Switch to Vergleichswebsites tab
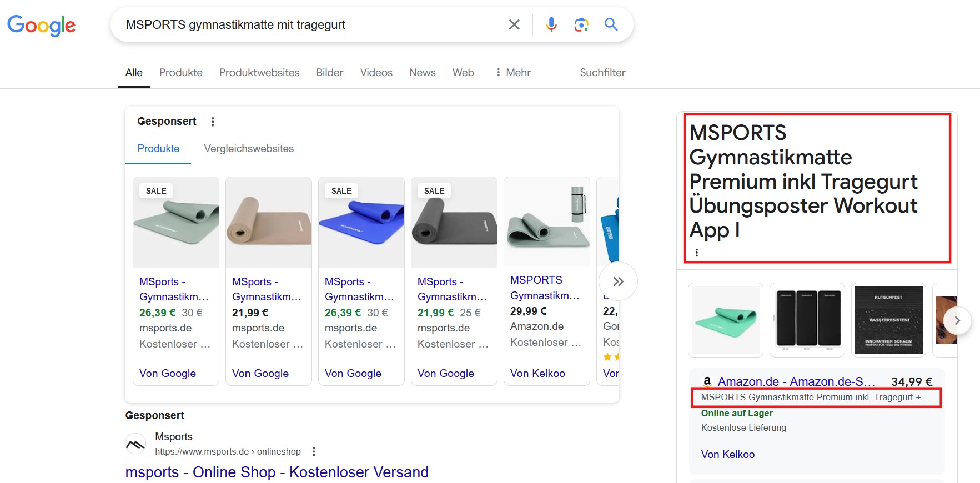Image resolution: width=980 pixels, height=483 pixels. pyautogui.click(x=249, y=149)
